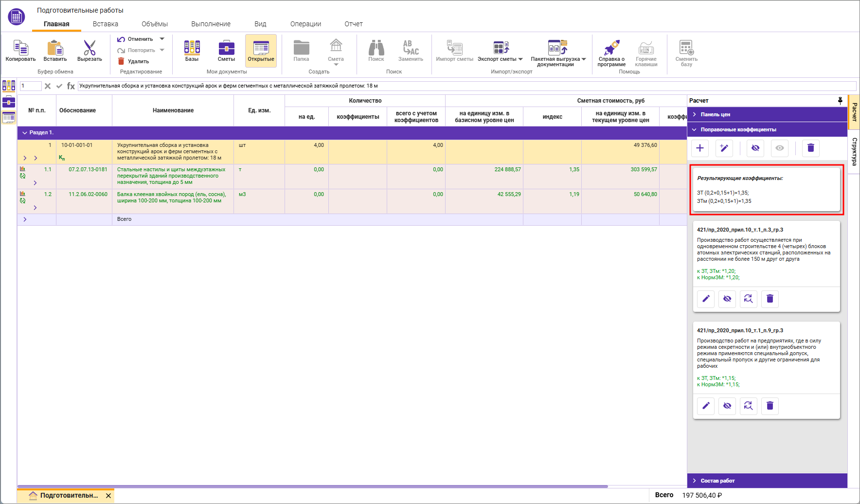The height and width of the screenshot is (504, 860).
Task: Expand the Панель цен section
Action: tap(716, 114)
